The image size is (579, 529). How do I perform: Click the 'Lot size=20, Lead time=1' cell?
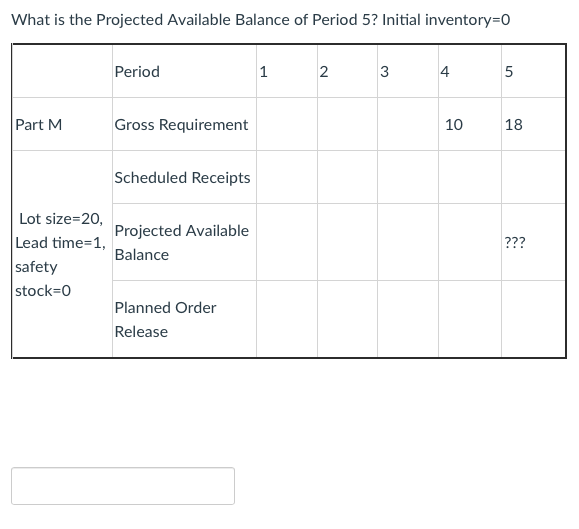click(x=61, y=255)
